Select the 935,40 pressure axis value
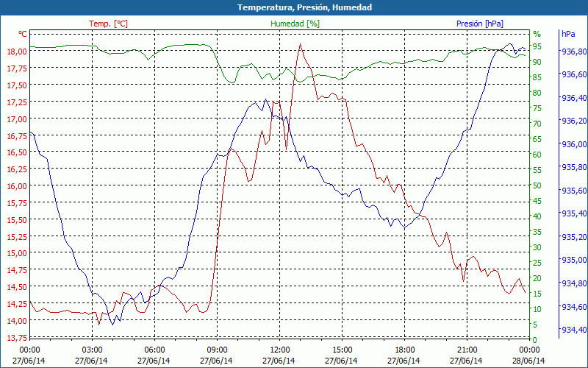 point(573,213)
